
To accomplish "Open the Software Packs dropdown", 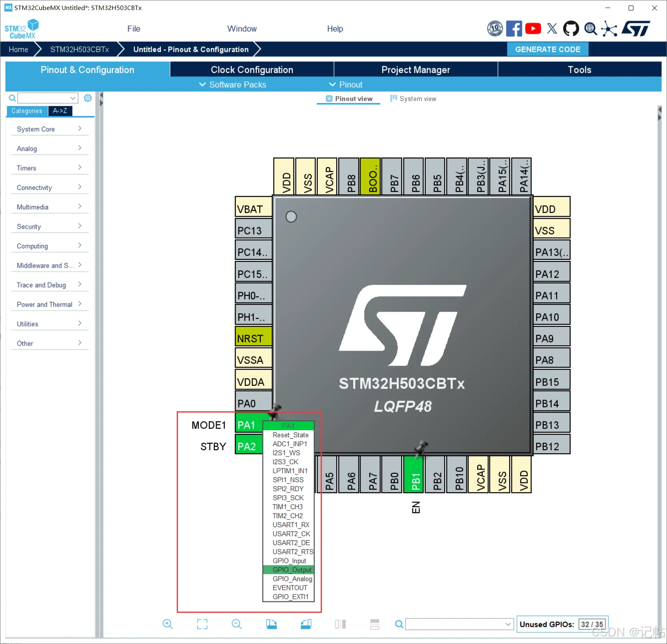I will tap(233, 85).
